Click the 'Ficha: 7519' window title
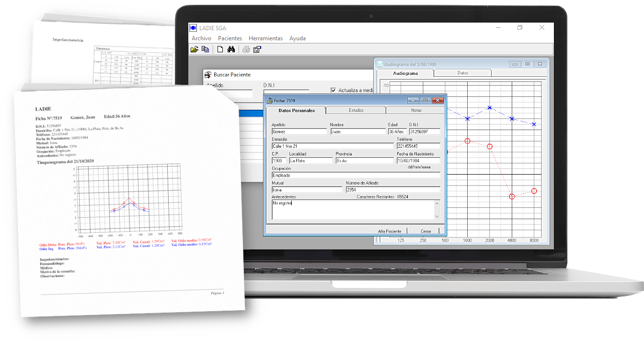The image size is (644, 341). click(x=285, y=101)
